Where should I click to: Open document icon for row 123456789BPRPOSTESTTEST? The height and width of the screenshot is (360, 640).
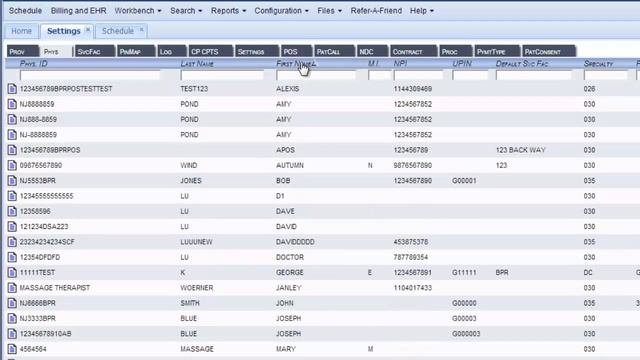point(12,89)
